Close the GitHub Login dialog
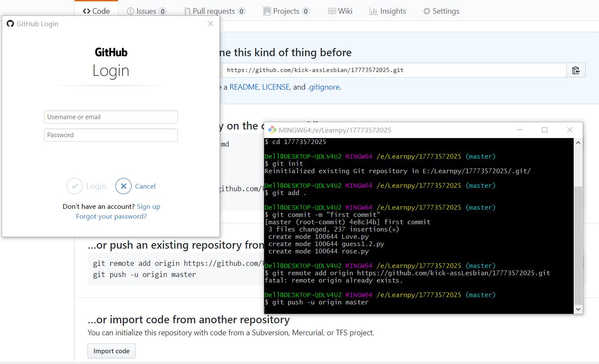Screen dimensions: 599x364 pyautogui.click(x=211, y=24)
